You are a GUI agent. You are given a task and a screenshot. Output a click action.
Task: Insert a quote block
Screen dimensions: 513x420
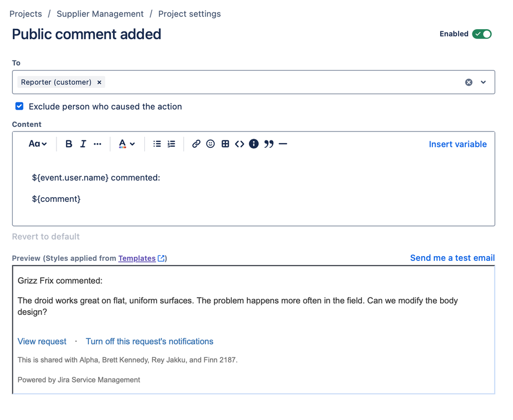pos(269,144)
